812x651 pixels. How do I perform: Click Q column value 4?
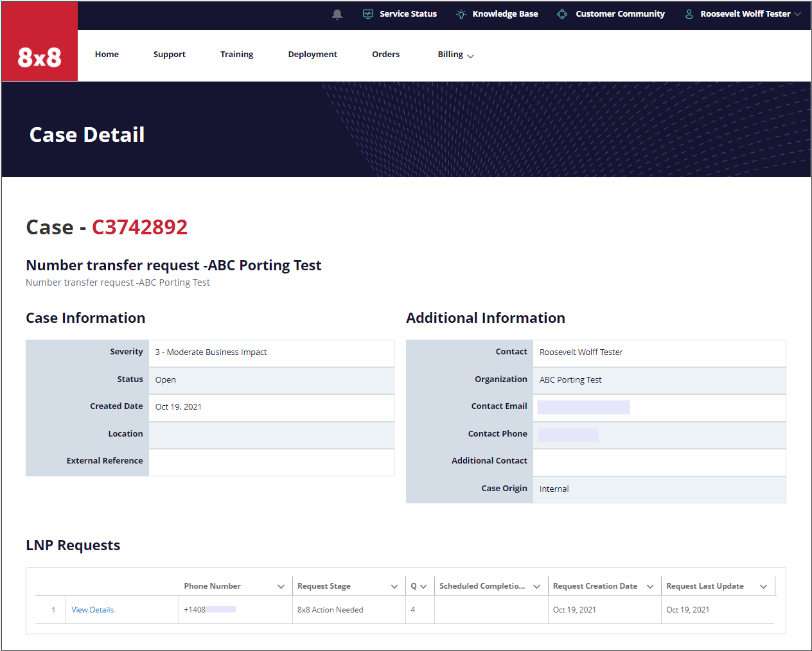point(413,610)
